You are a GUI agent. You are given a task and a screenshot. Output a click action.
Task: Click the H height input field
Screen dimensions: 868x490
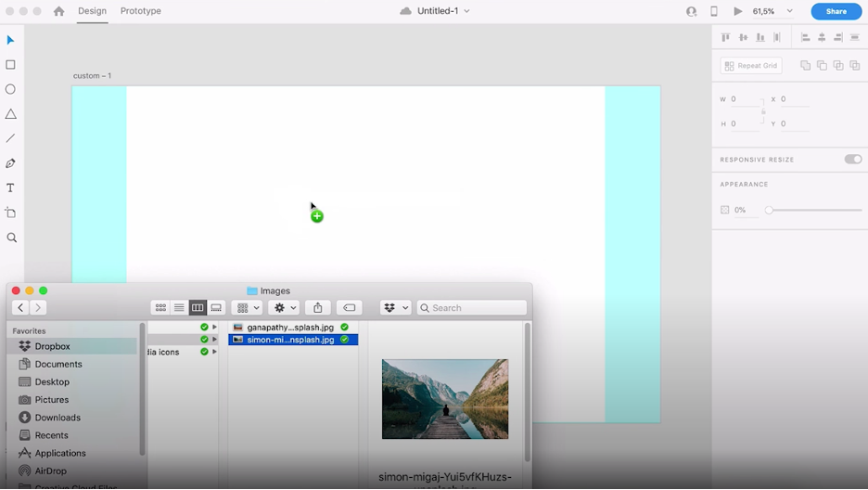(x=745, y=124)
